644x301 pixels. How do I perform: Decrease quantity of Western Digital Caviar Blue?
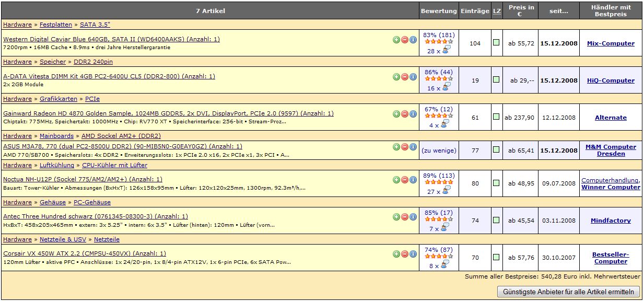(x=405, y=40)
